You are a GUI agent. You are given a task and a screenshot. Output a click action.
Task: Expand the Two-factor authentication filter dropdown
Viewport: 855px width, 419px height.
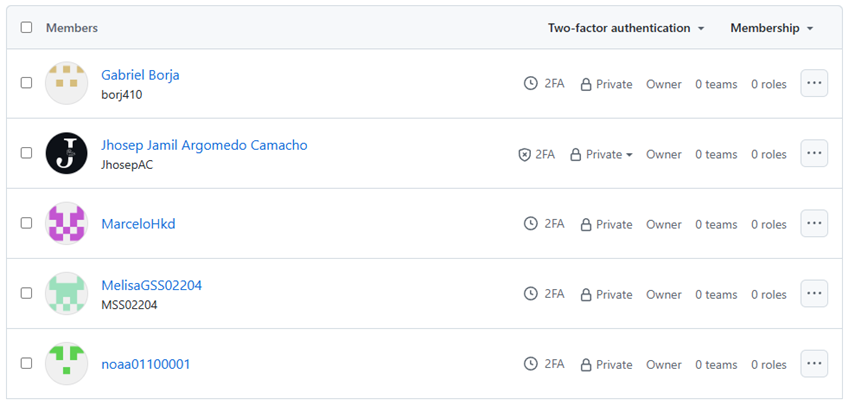[x=626, y=28]
